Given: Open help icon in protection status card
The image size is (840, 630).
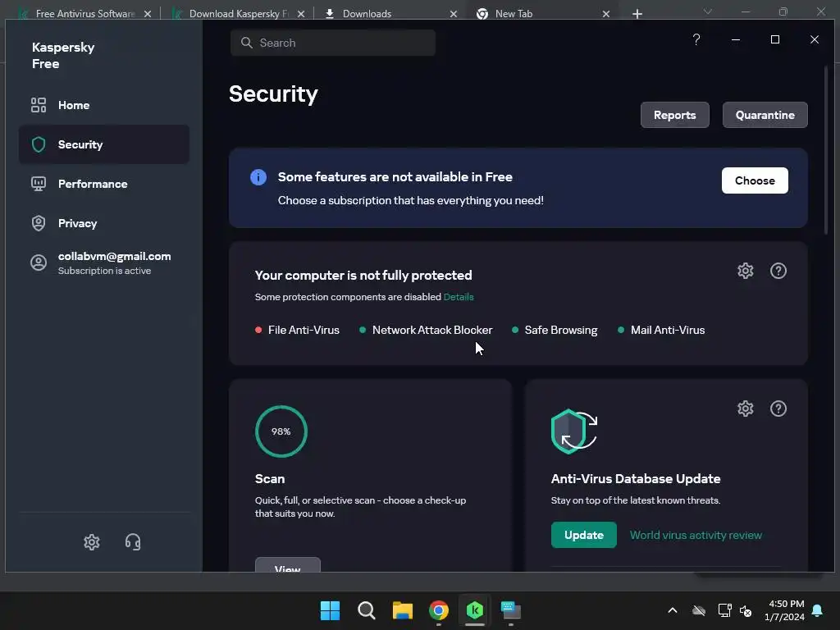Looking at the screenshot, I should (x=778, y=271).
